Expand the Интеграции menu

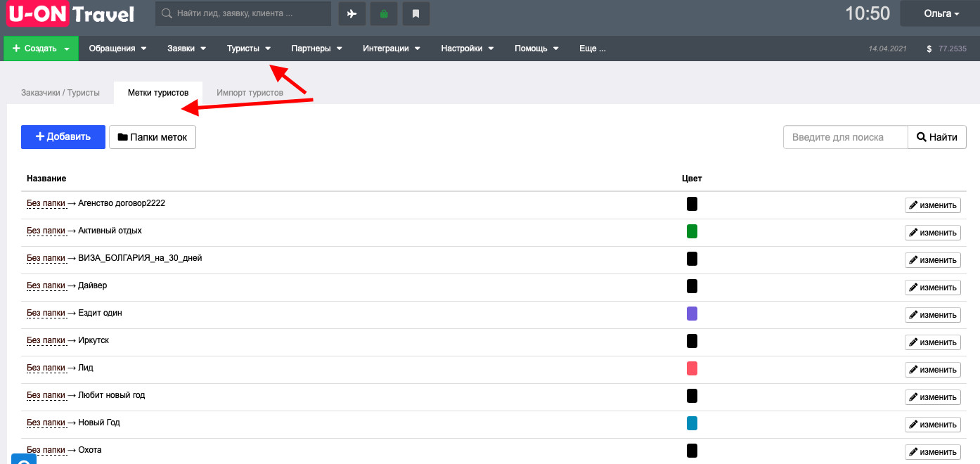click(392, 49)
